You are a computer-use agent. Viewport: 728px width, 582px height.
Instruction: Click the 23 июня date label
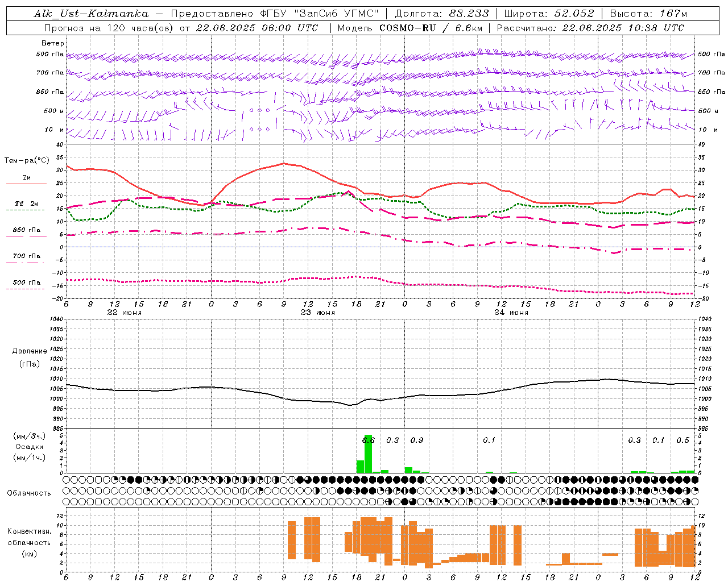coord(318,313)
